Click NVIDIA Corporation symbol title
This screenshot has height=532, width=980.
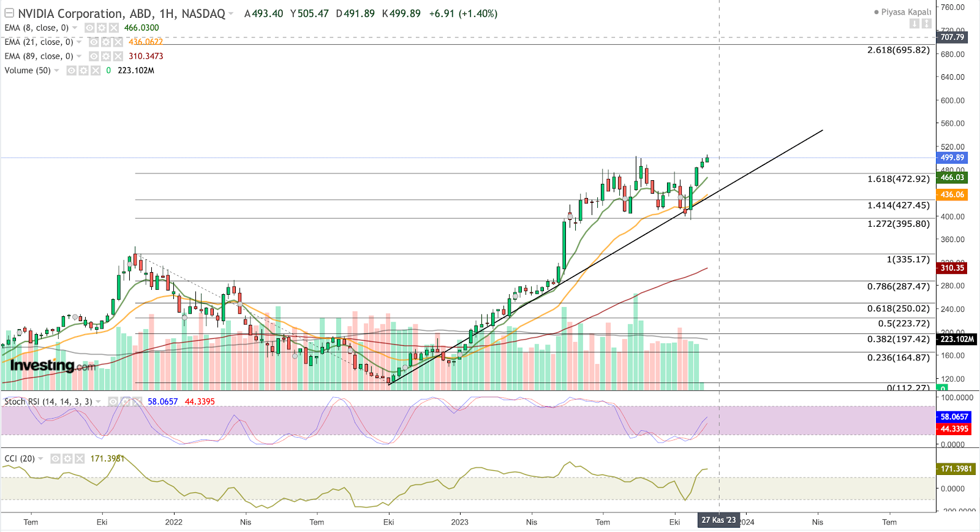[x=70, y=13]
